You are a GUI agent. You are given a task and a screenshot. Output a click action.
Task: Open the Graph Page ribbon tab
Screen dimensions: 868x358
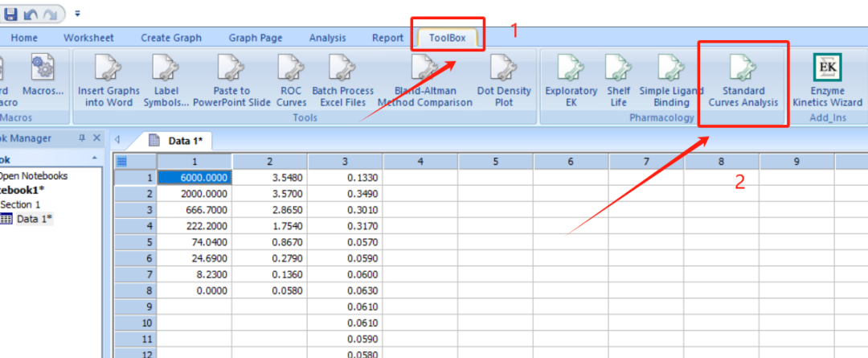click(x=256, y=38)
